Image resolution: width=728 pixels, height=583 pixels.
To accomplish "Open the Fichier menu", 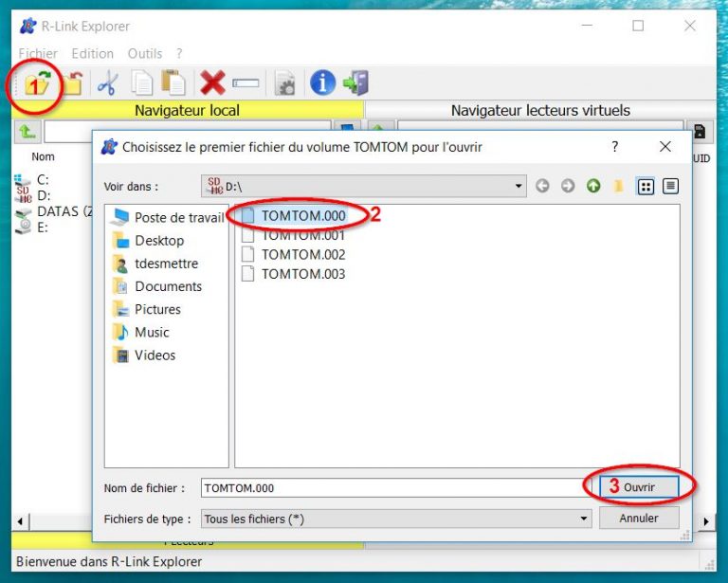I will 38,54.
